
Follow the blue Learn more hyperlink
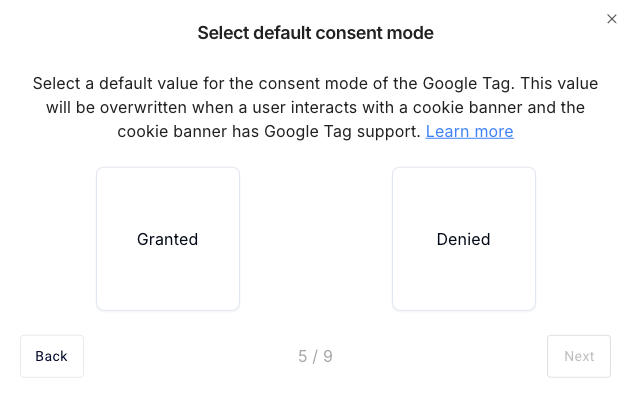(470, 131)
